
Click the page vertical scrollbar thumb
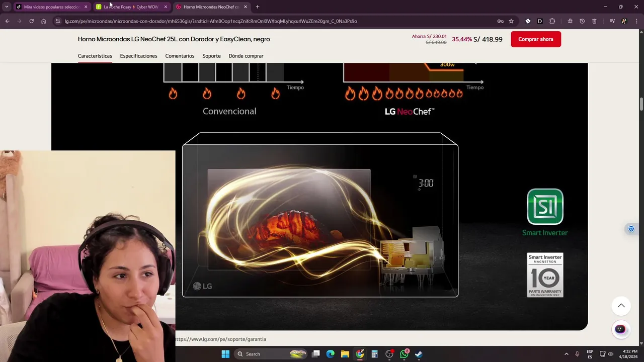tap(641, 104)
